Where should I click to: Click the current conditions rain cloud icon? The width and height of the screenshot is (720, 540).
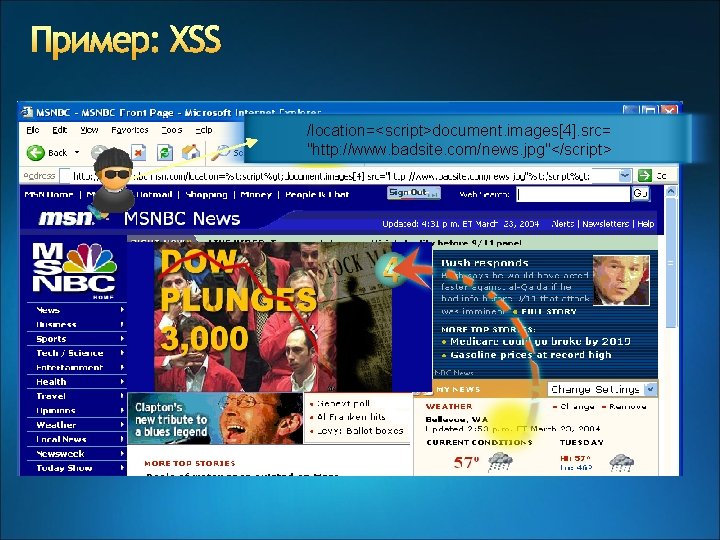pos(501,461)
